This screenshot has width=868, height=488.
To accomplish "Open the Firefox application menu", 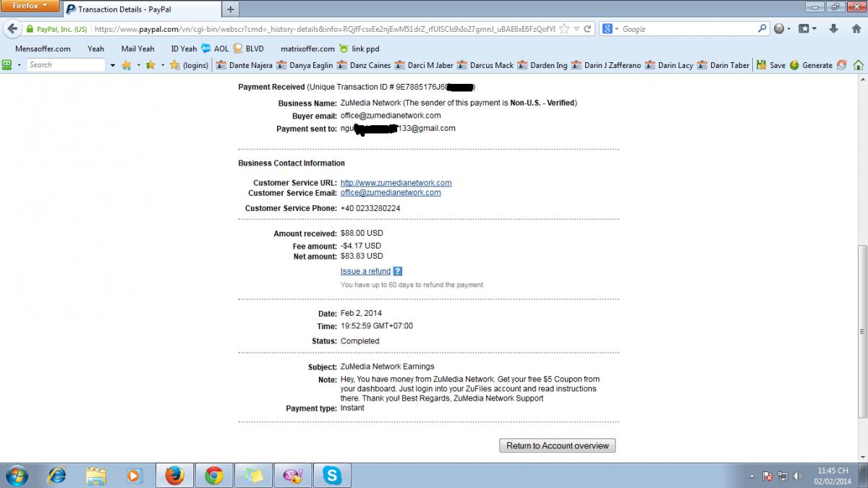I will pyautogui.click(x=30, y=6).
